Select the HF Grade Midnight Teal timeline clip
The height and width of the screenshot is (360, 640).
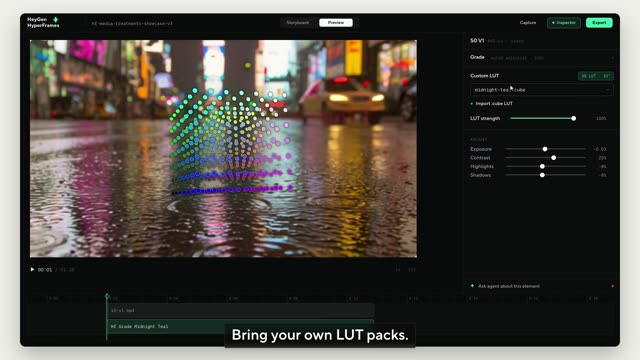click(x=241, y=327)
